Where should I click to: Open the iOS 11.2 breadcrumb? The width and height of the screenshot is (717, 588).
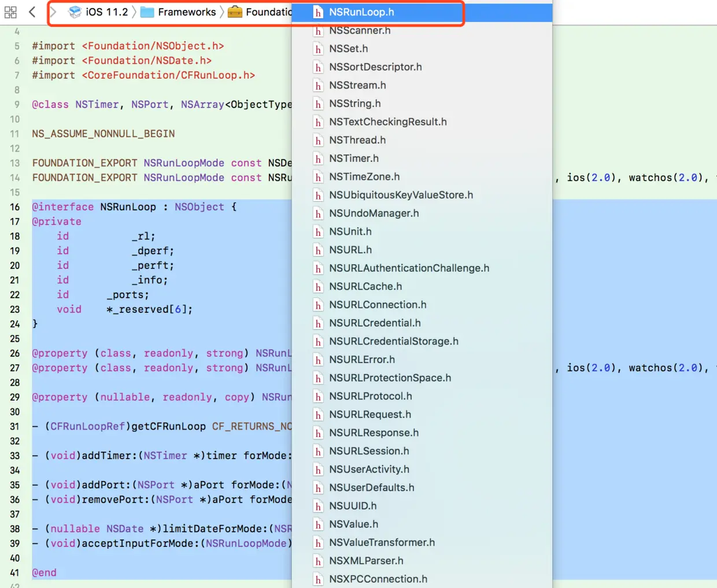point(98,12)
